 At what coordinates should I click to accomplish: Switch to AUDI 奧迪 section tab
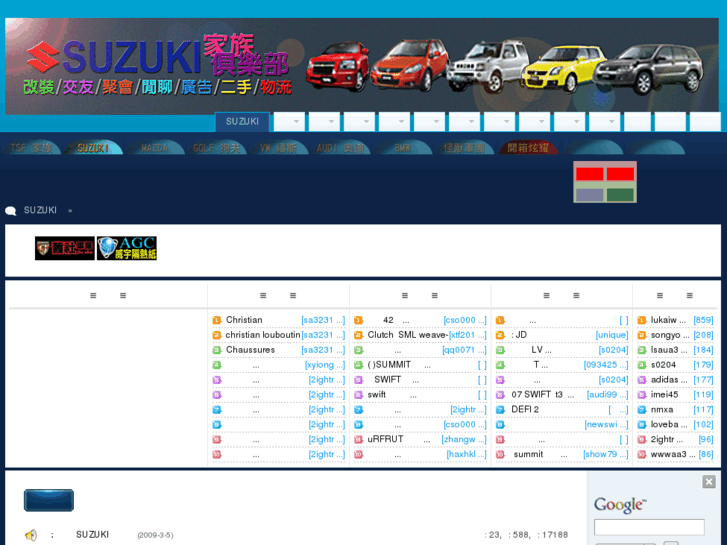point(340,148)
